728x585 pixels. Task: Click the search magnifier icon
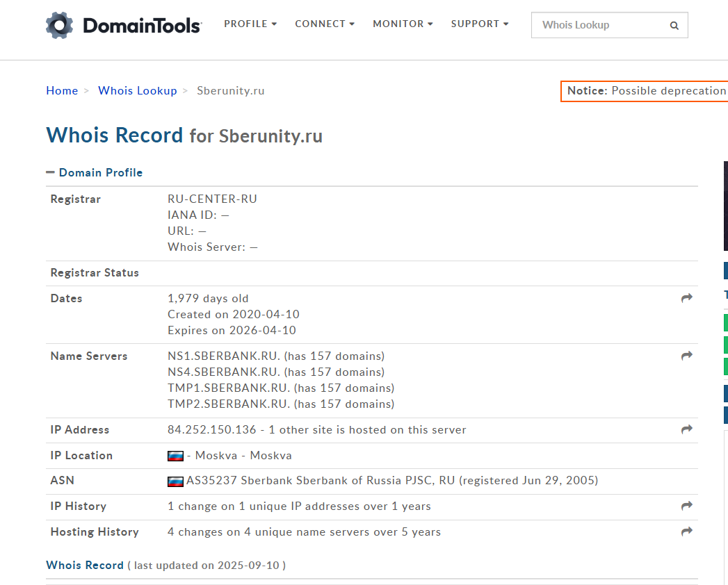tap(674, 26)
